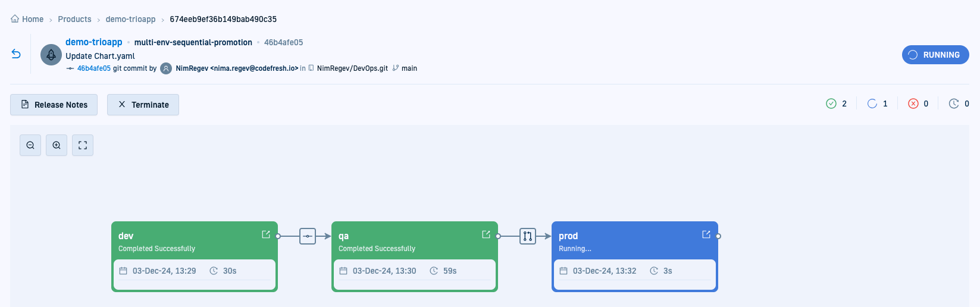Open dev environment external link icon

tap(266, 234)
